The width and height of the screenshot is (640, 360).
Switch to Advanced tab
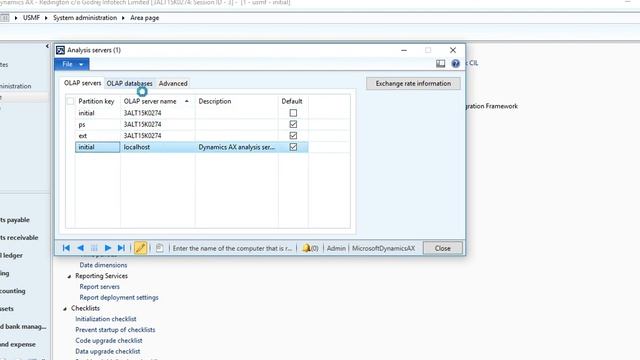173,83
